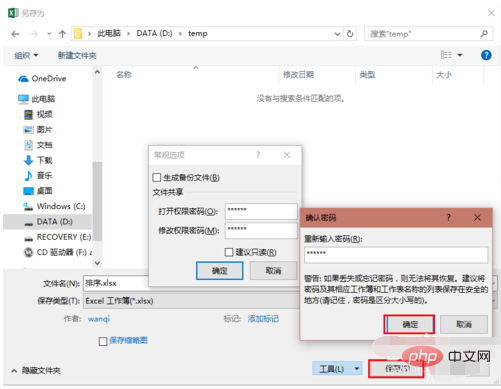Open the 桌面 folder
Image resolution: width=501 pixels, height=389 pixels.
(x=38, y=191)
